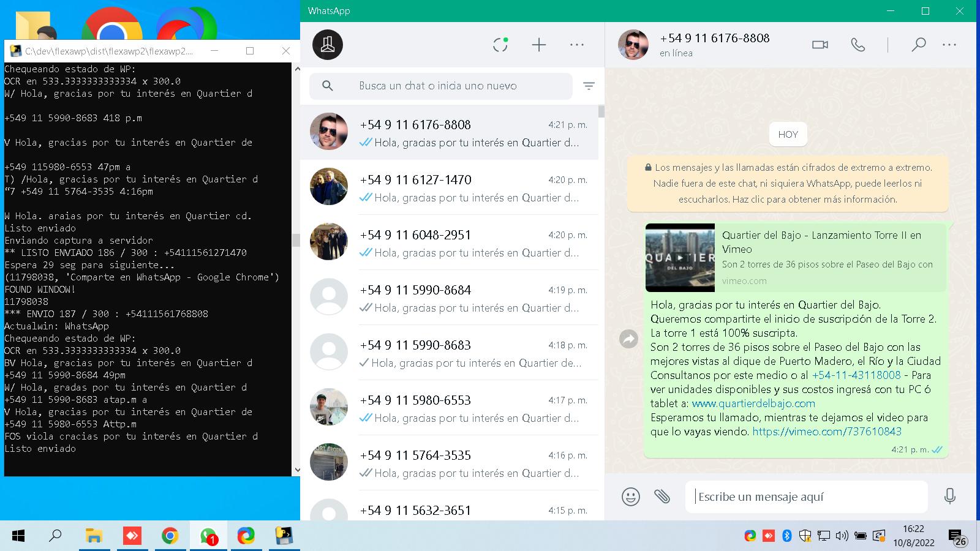Open the Windows Start menu
Viewport: 980px width, 551px height.
[18, 536]
